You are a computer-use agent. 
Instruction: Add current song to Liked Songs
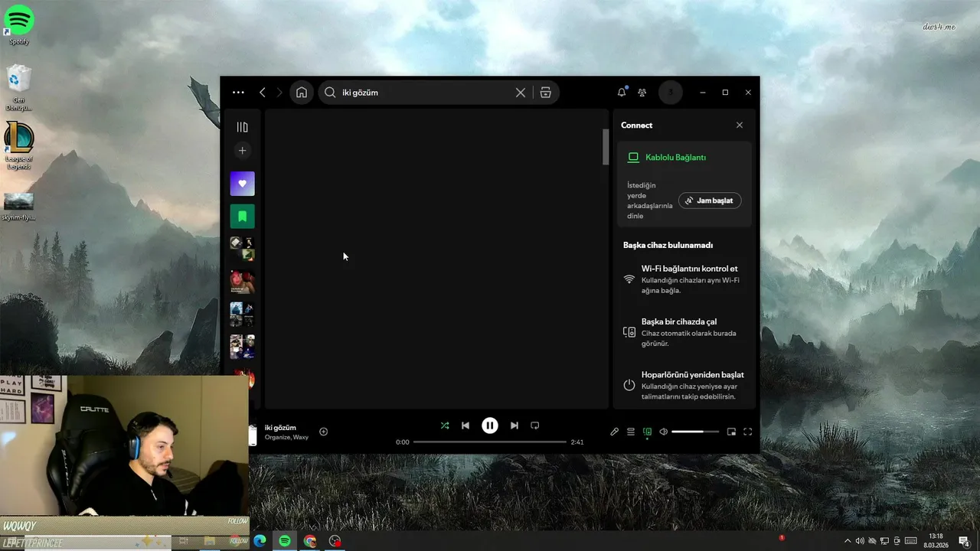tap(324, 432)
